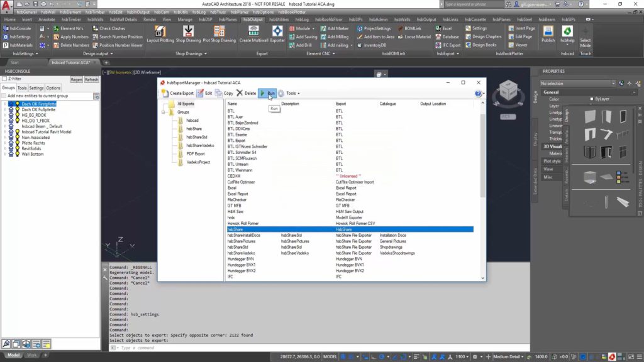Image resolution: width=644 pixels, height=362 pixels.
Task: Switch to Options tab in hsbConsole
Action: (x=53, y=88)
